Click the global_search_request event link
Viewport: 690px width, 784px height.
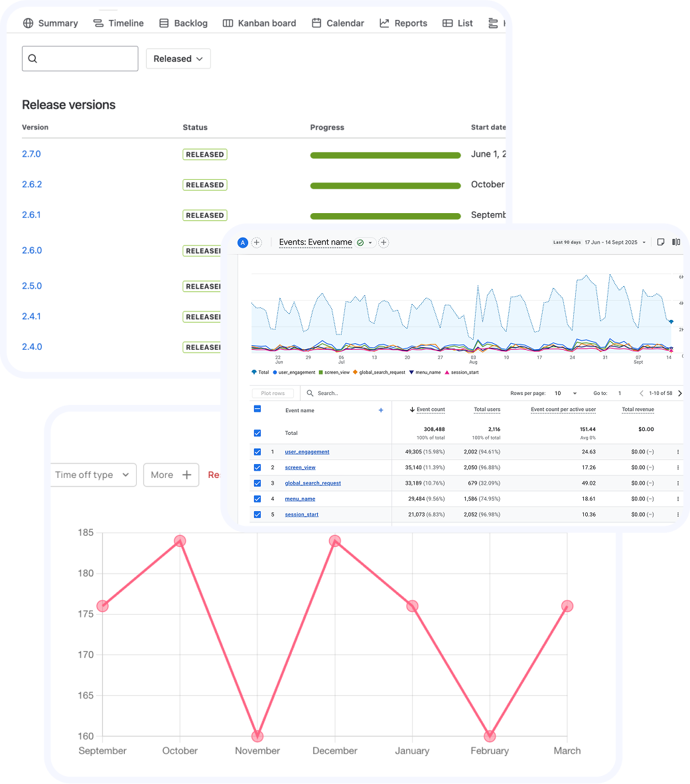click(312, 483)
